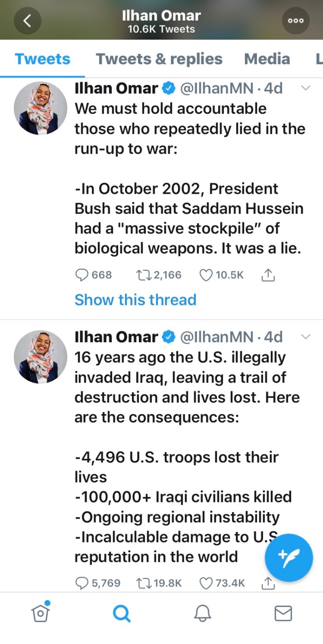
Task: Expand the second tweet's dropdown caret
Action: click(x=305, y=337)
